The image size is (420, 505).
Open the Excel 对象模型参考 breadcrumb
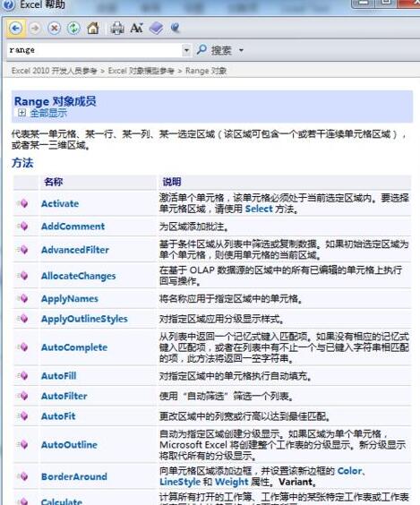pyautogui.click(x=141, y=71)
